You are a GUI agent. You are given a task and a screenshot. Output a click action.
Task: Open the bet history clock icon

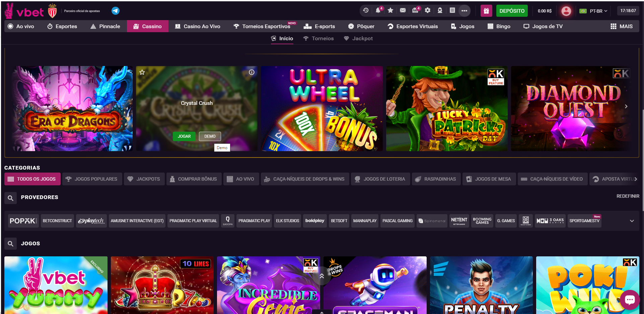pos(366,10)
